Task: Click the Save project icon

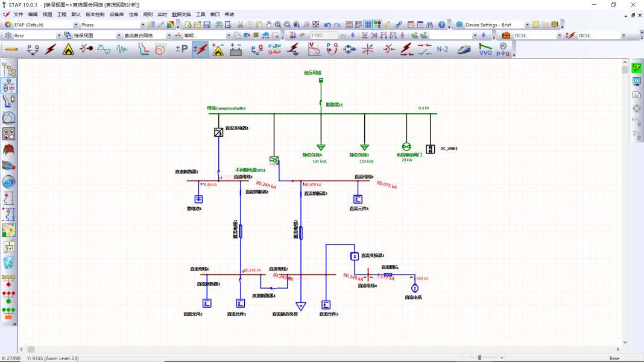Action: [207, 25]
